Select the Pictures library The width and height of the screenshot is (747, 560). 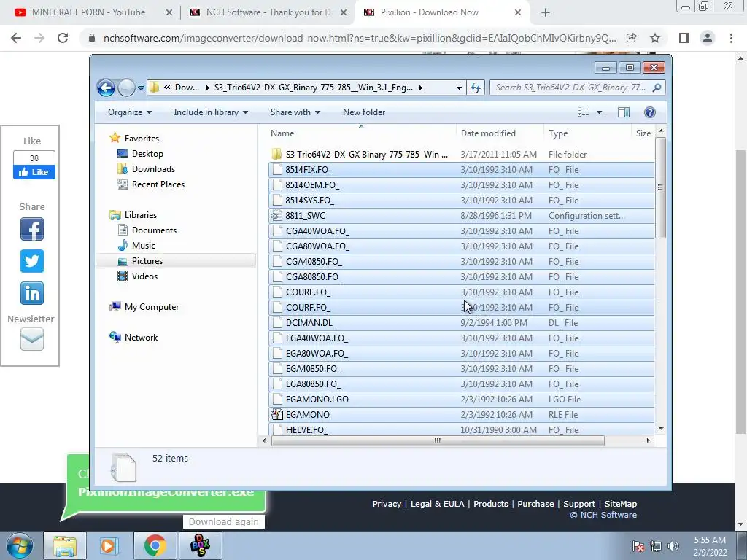coord(147,261)
